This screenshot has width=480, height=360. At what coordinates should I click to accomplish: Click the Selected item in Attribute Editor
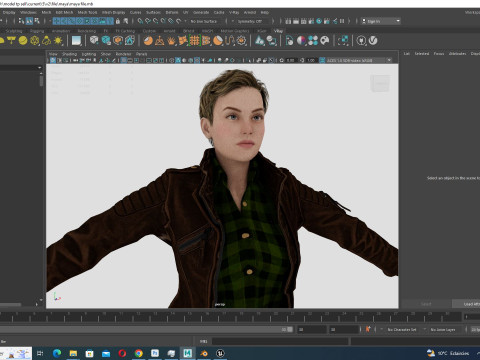422,54
